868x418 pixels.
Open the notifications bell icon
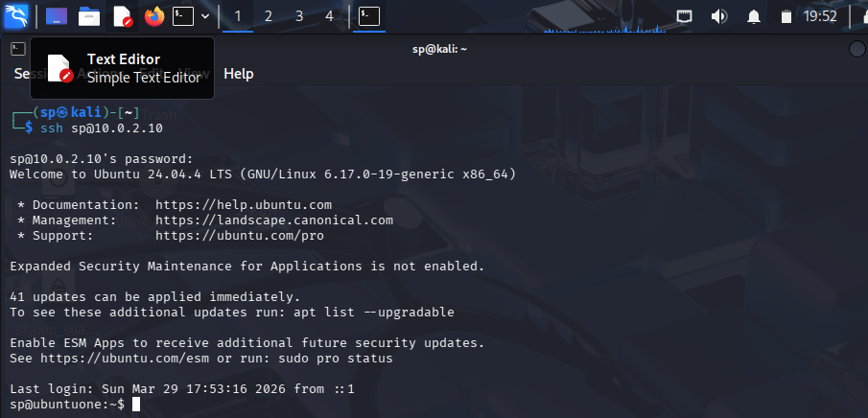(754, 17)
